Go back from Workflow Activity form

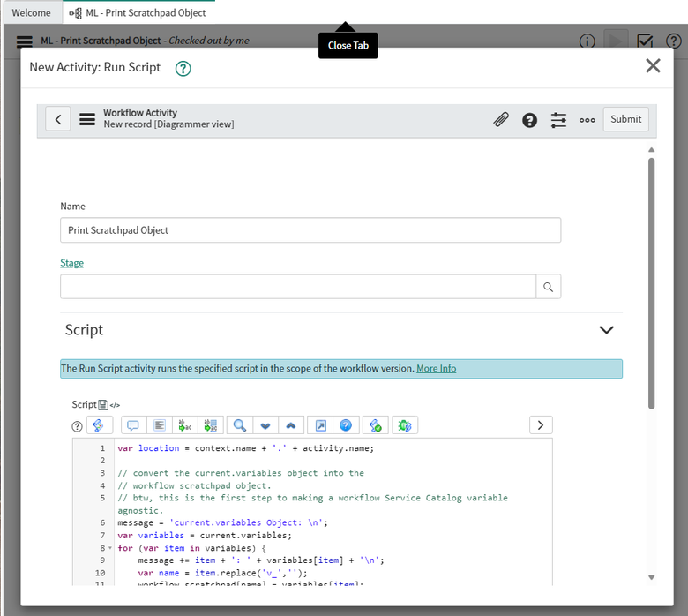point(58,119)
